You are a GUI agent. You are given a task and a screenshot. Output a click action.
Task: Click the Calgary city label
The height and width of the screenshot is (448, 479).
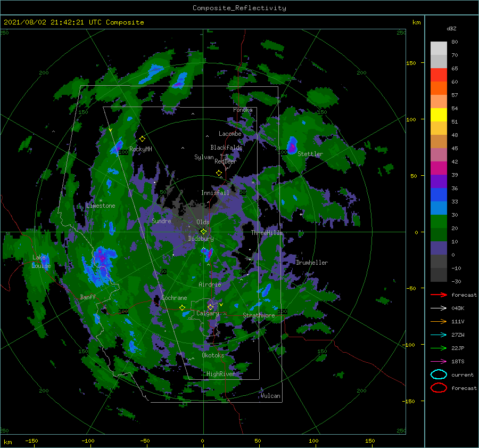click(208, 313)
